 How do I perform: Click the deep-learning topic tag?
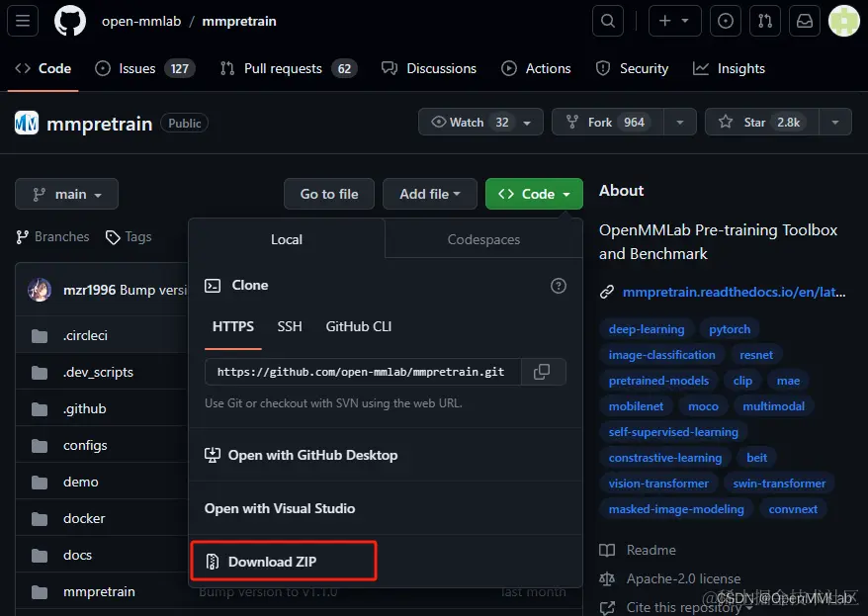[647, 329]
